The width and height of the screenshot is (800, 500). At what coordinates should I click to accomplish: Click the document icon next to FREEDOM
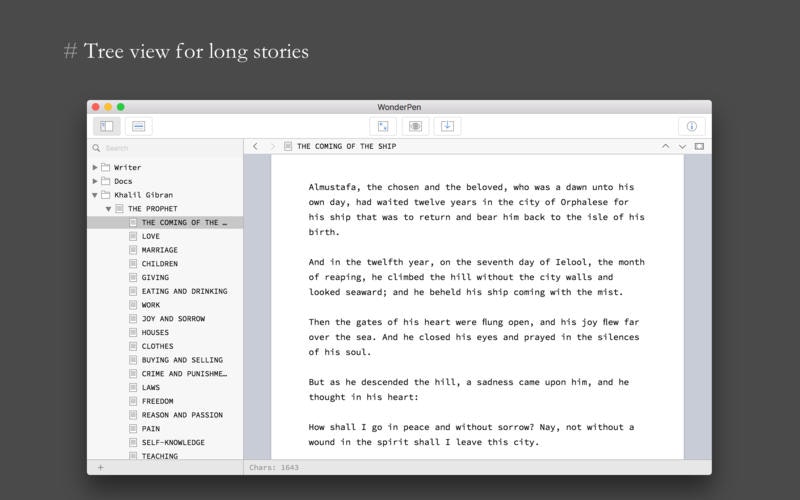coord(133,402)
